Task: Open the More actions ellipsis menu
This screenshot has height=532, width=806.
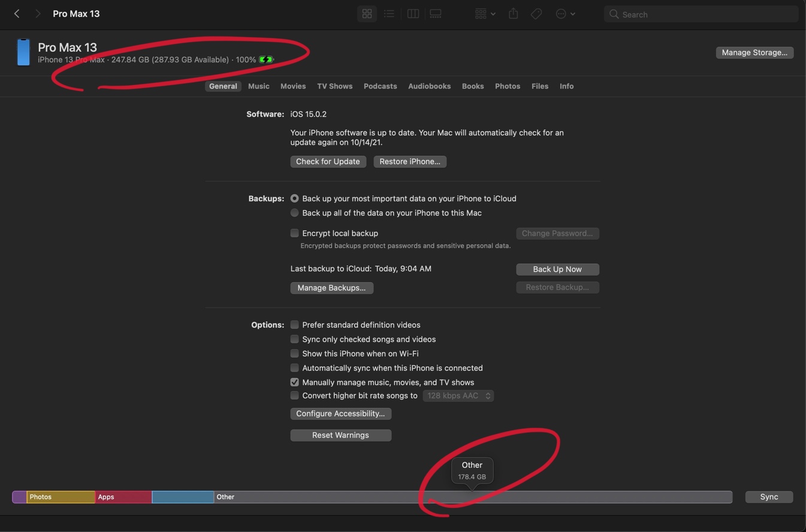Action: [x=565, y=14]
